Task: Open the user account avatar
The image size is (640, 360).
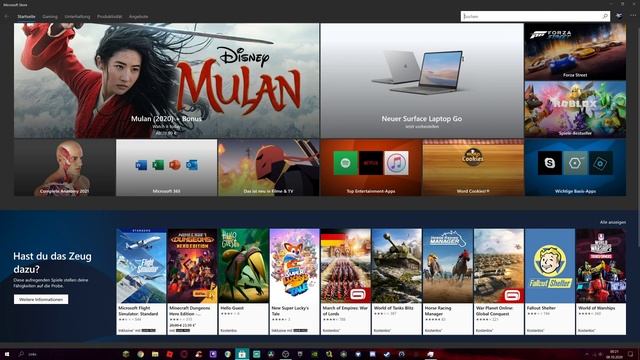Action: coord(619,16)
